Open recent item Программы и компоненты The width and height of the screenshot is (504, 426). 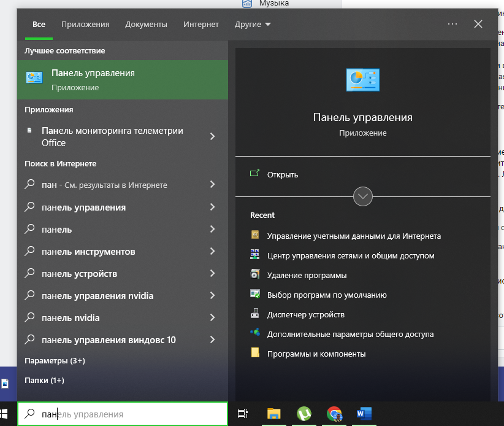316,354
